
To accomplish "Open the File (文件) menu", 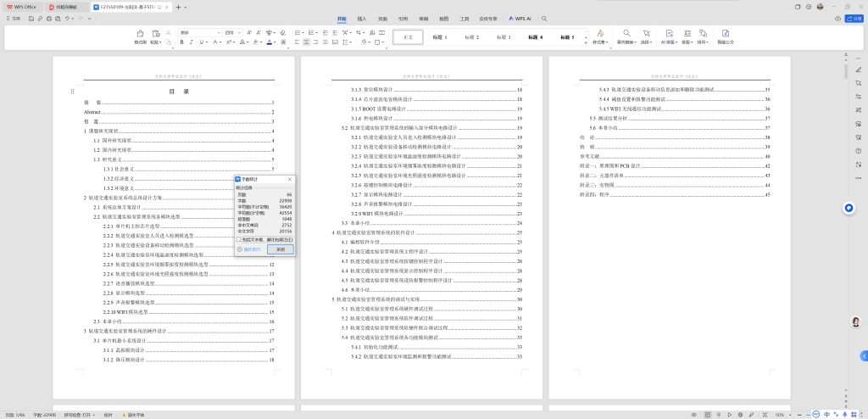I will [15, 18].
